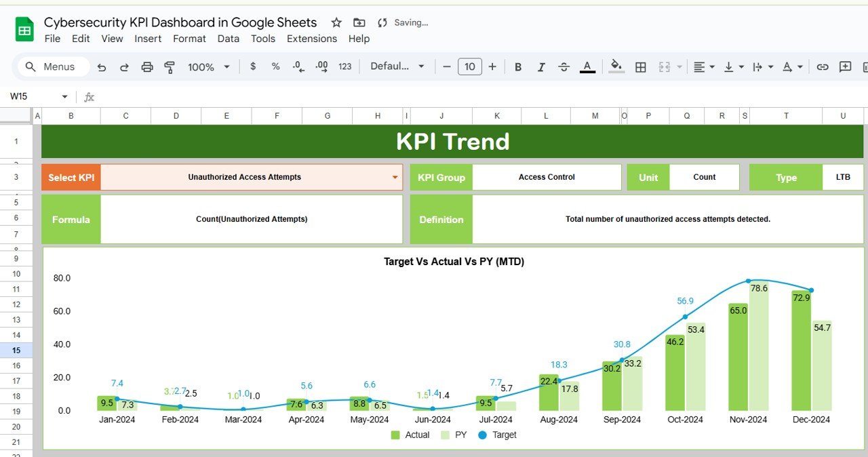Screen dimensions: 868x457
Task: Open the borders menu
Action: coord(640,66)
